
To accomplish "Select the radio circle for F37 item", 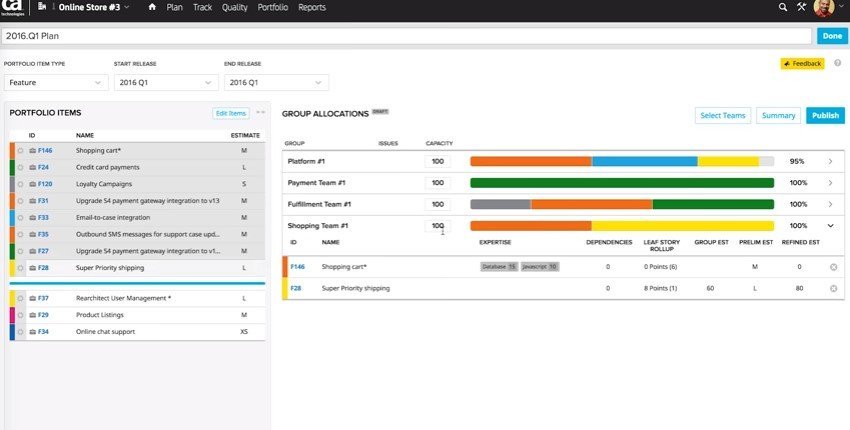I will [20, 298].
